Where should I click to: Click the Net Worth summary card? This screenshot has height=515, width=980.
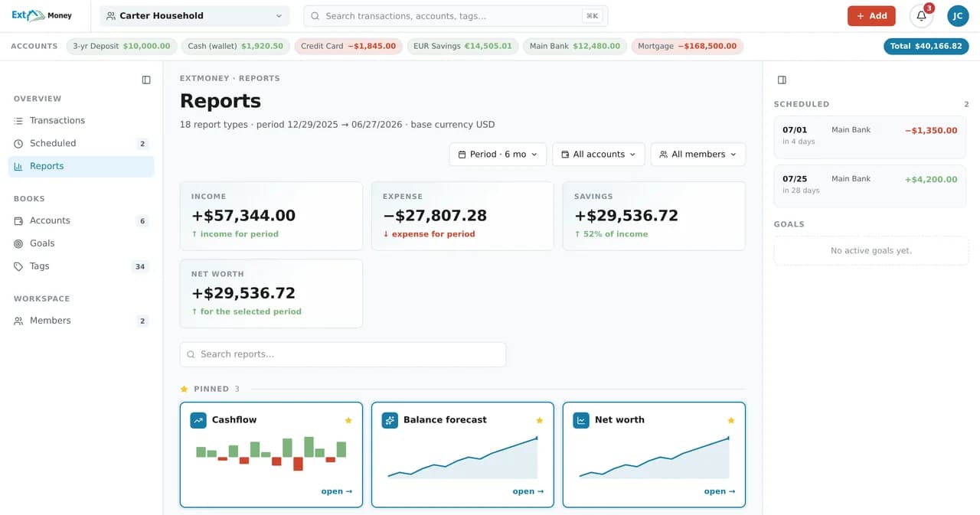pos(271,293)
